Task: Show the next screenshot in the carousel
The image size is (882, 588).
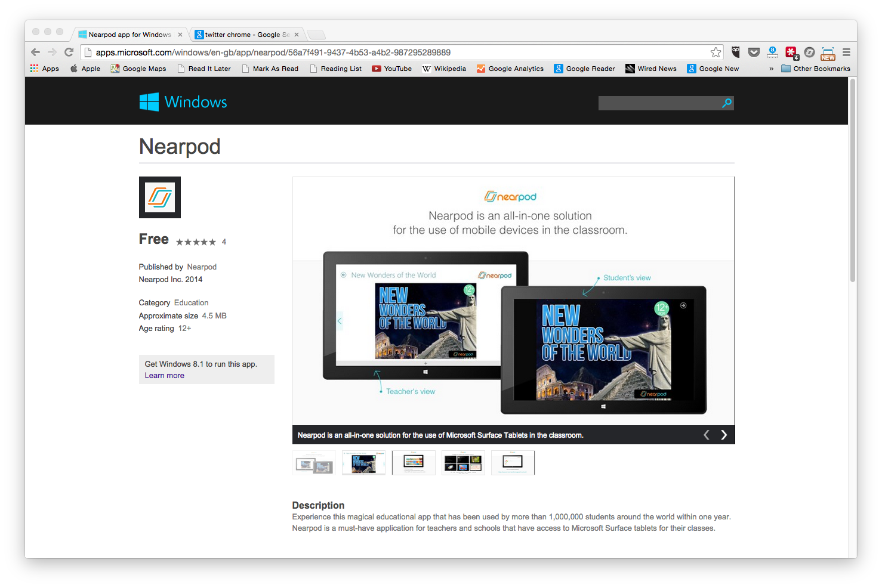Action: click(x=724, y=435)
